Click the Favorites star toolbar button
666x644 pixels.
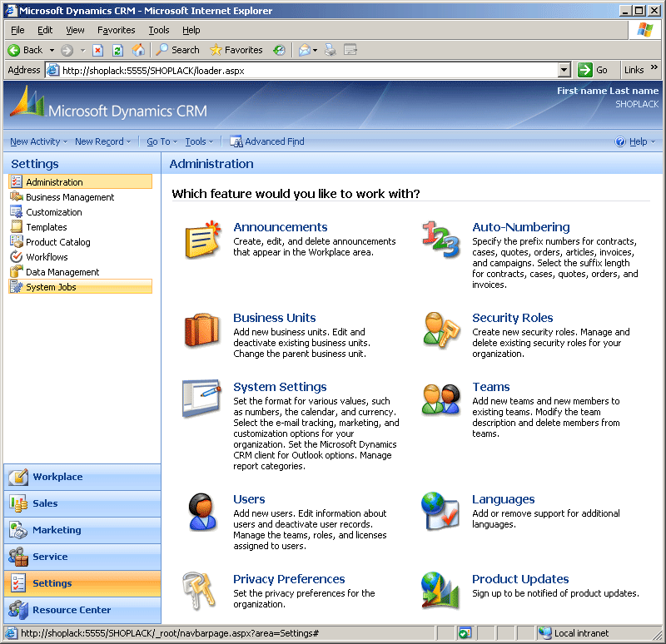pyautogui.click(x=236, y=50)
